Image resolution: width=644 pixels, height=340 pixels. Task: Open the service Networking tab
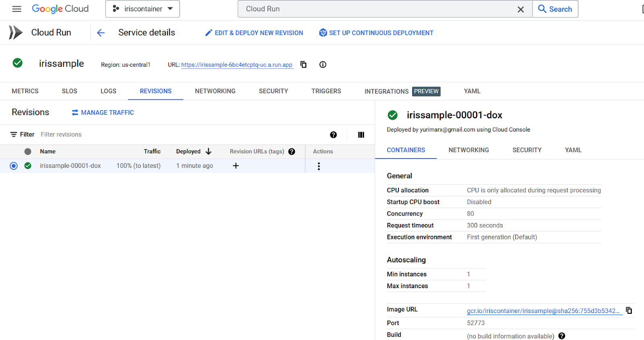pyautogui.click(x=215, y=91)
